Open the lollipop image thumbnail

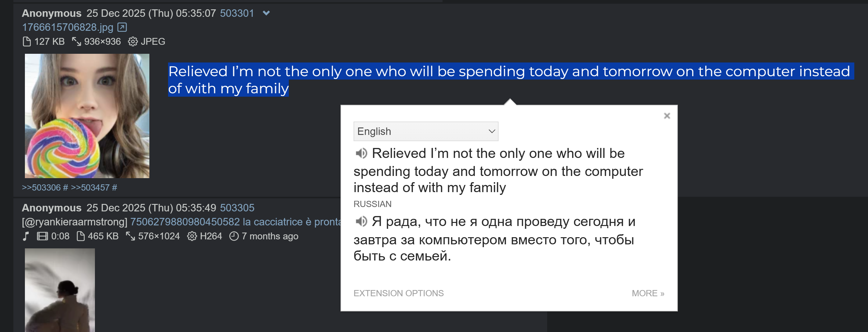pyautogui.click(x=87, y=116)
